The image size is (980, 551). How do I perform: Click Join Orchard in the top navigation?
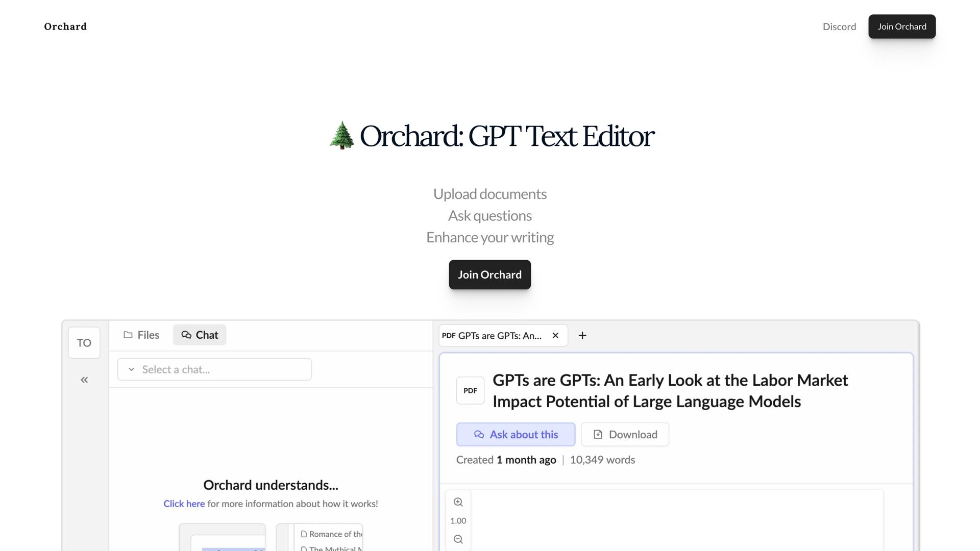tap(901, 27)
